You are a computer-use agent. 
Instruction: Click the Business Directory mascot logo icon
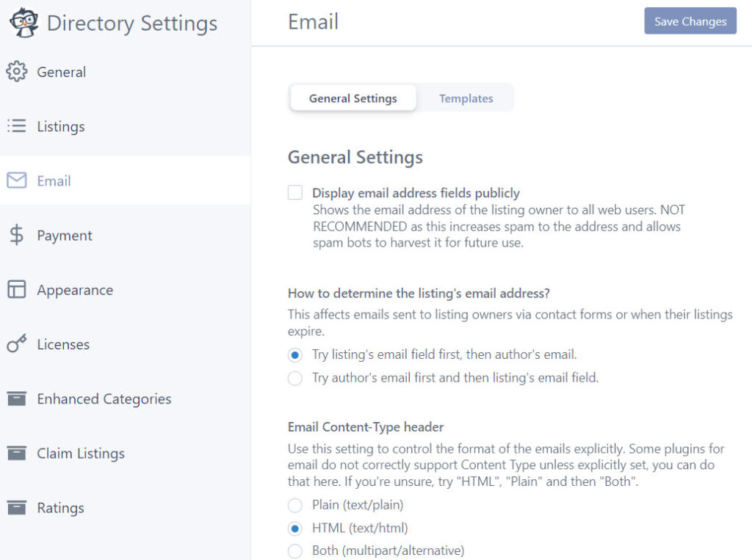[x=23, y=22]
